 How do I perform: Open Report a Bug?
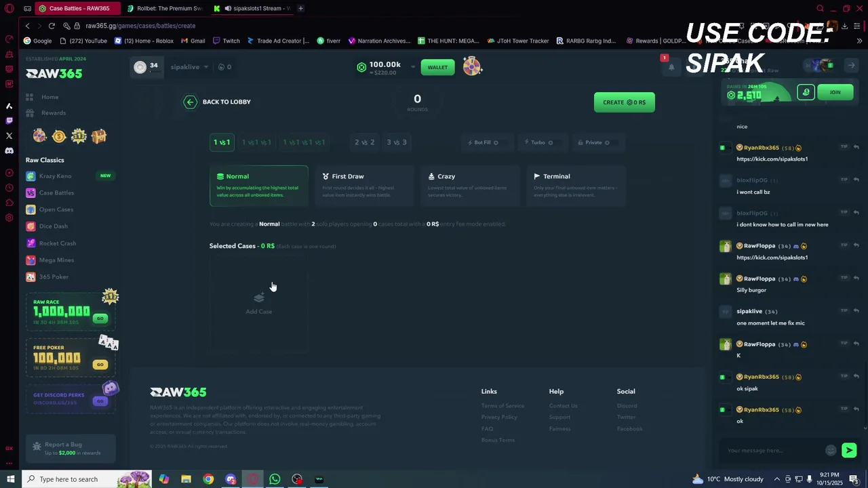pos(71,448)
